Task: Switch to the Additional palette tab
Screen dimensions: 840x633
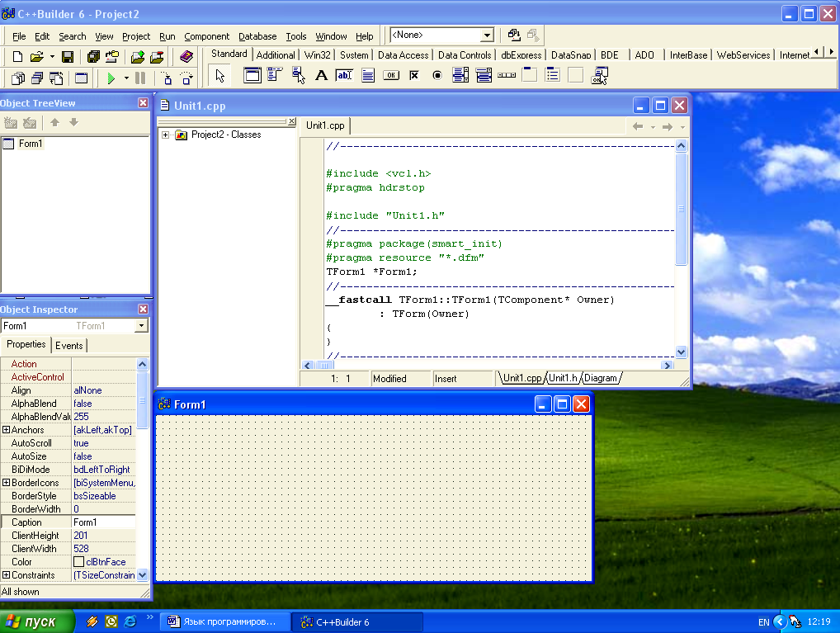Action: (x=276, y=55)
